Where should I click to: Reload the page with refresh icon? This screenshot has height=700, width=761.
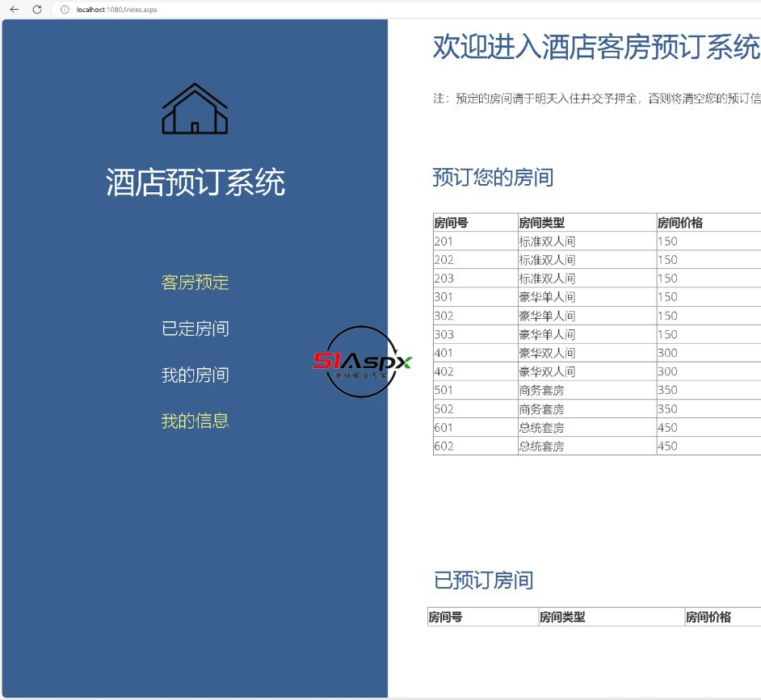[36, 10]
